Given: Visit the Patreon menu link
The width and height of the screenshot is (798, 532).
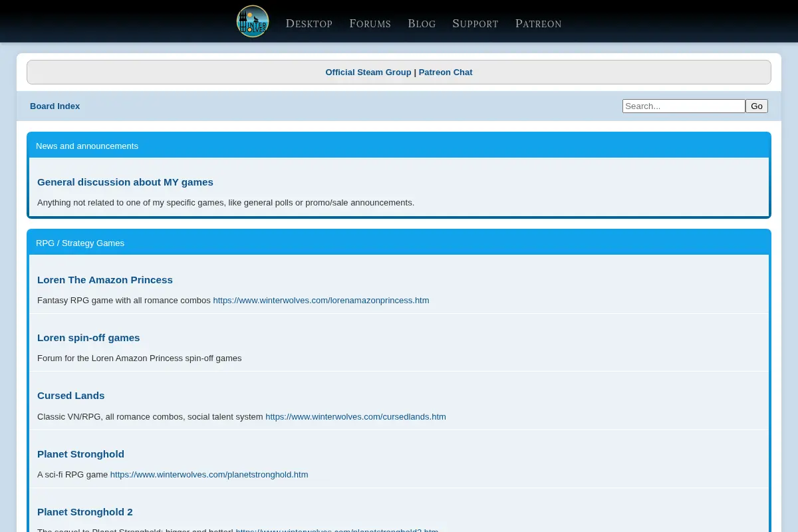Looking at the screenshot, I should pos(539,23).
